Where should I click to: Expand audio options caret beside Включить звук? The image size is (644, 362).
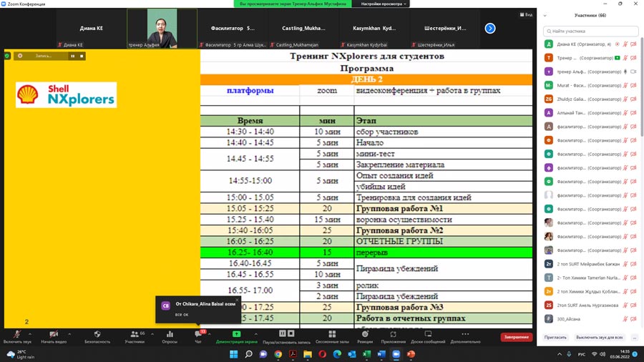(30, 333)
